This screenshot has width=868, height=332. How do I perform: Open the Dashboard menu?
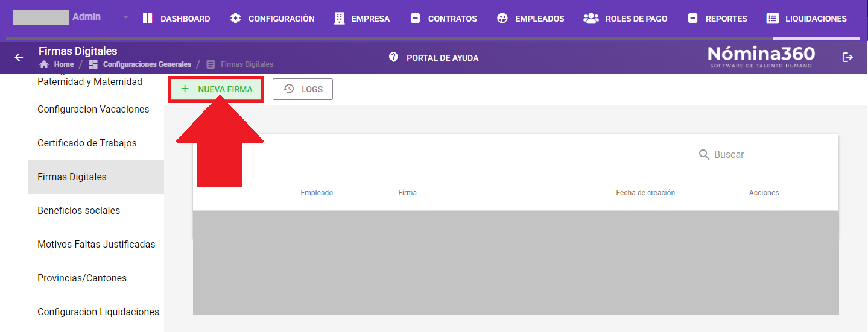(x=176, y=19)
